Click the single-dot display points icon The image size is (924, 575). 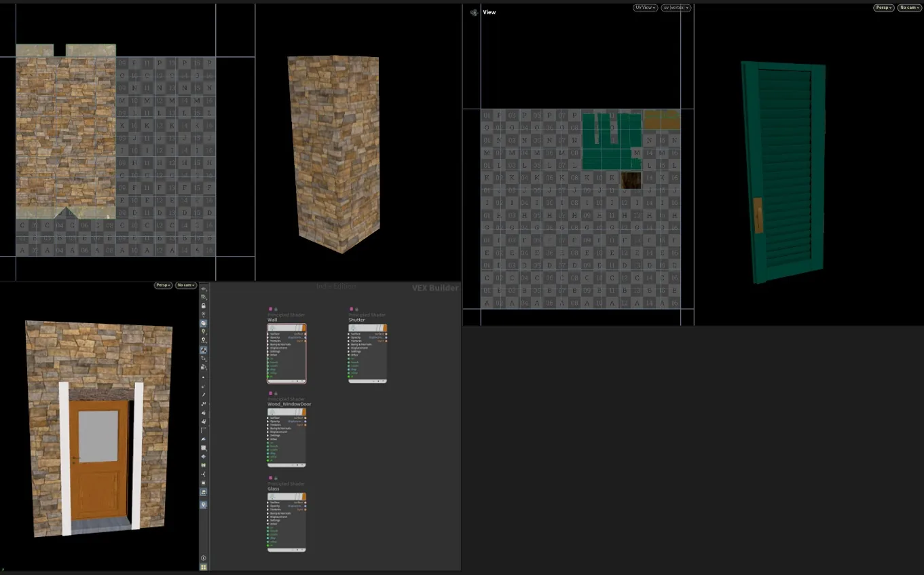(x=204, y=377)
